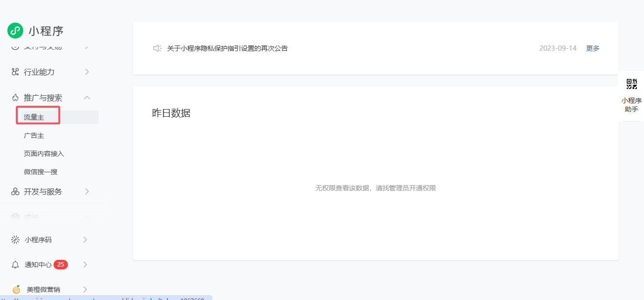This screenshot has width=644, height=300.
Task: Click the QR code icon for 小程序助手
Action: coord(632,84)
